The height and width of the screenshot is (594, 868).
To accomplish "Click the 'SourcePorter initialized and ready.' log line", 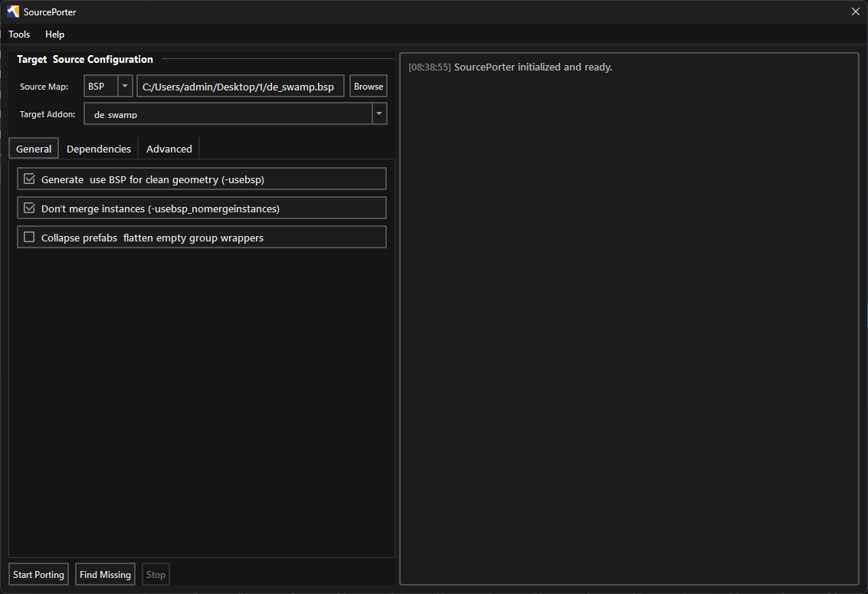I will (533, 67).
